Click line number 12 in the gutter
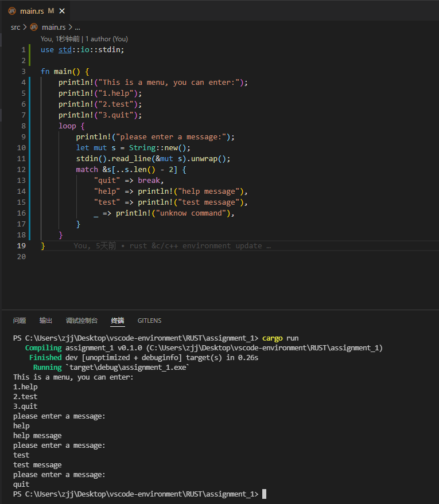 21,170
